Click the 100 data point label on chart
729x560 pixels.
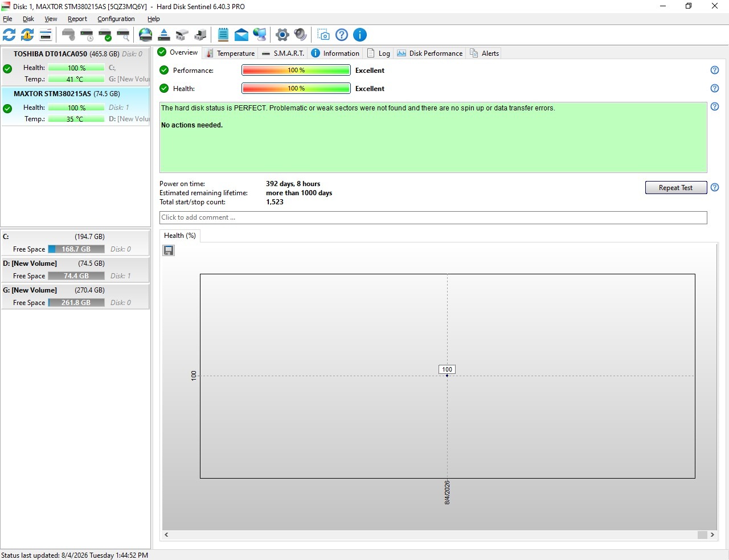[x=447, y=369]
